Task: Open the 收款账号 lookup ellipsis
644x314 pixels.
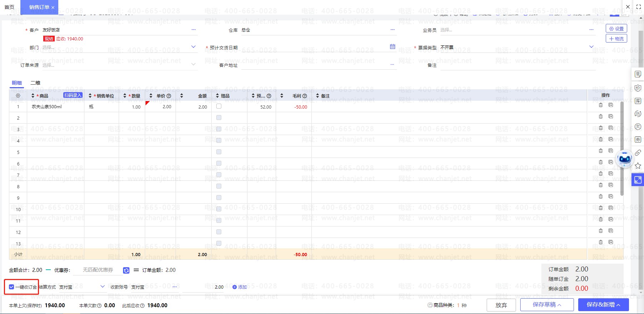Action: [x=174, y=287]
